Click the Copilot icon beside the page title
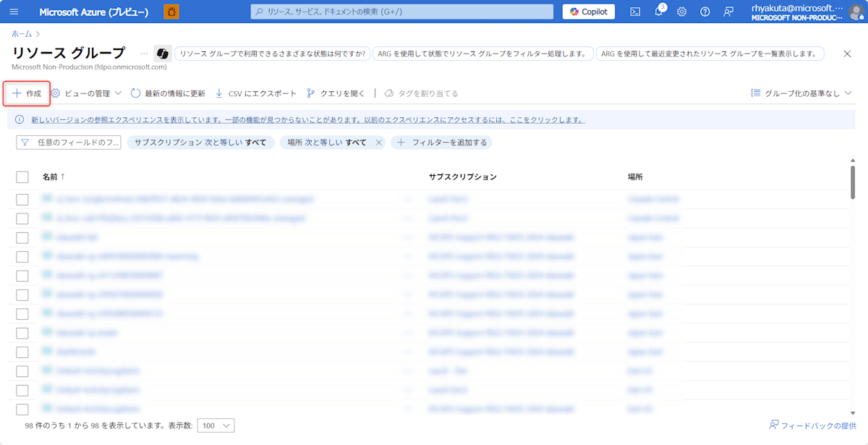Viewport: 868px width, 445px height. click(x=163, y=54)
